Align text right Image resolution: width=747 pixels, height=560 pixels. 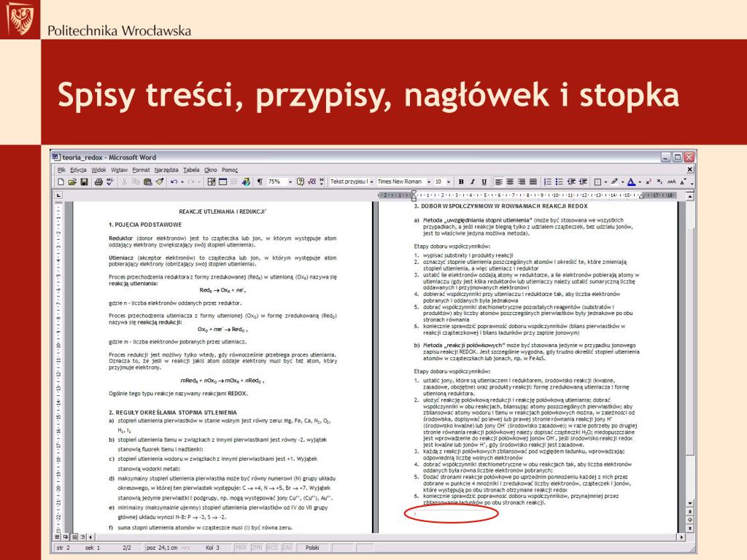(x=522, y=182)
